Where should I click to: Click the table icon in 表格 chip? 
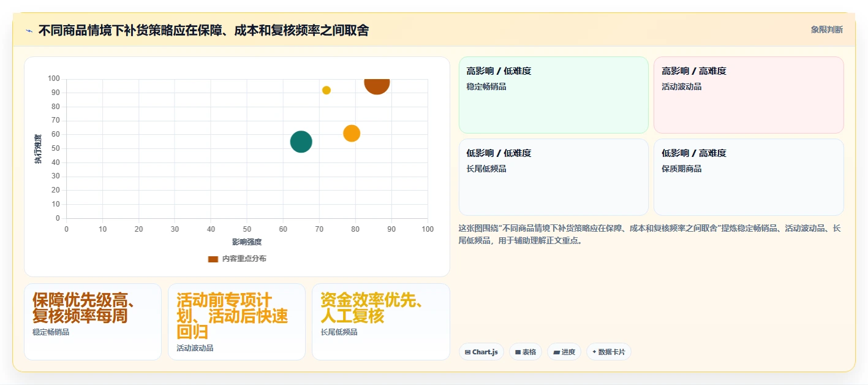tap(518, 353)
